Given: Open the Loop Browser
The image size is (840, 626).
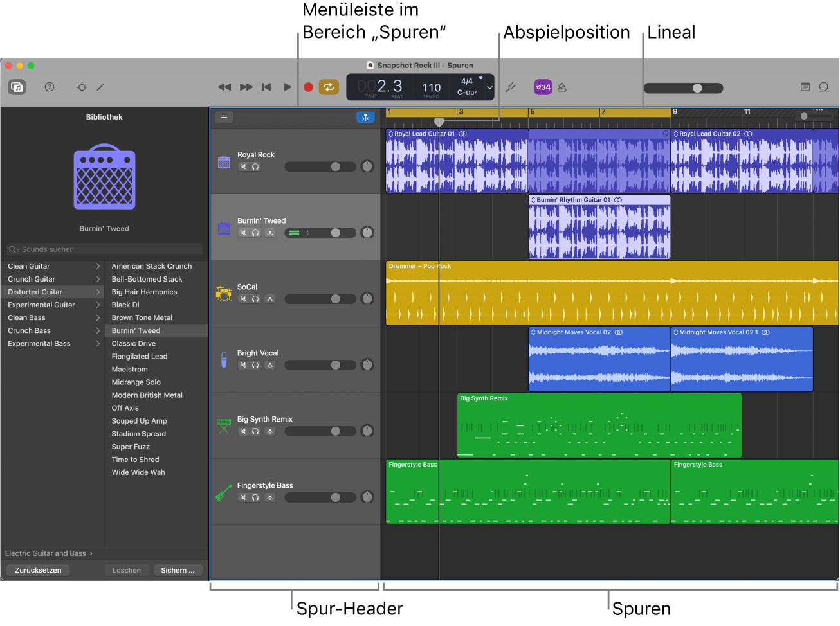Looking at the screenshot, I should 823,87.
